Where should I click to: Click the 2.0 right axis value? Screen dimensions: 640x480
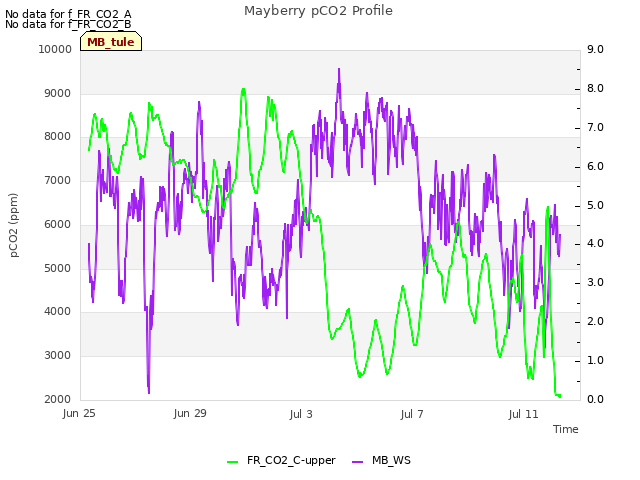(595, 322)
